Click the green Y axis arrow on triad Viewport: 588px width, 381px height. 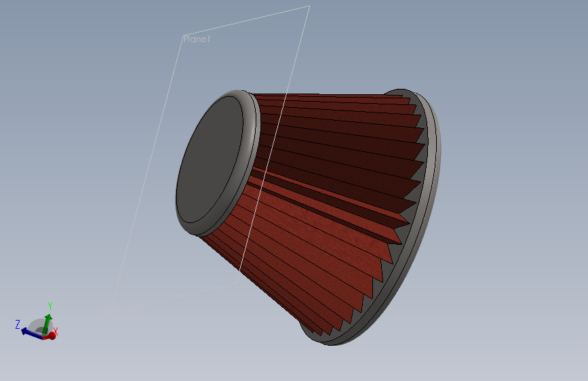coord(47,324)
